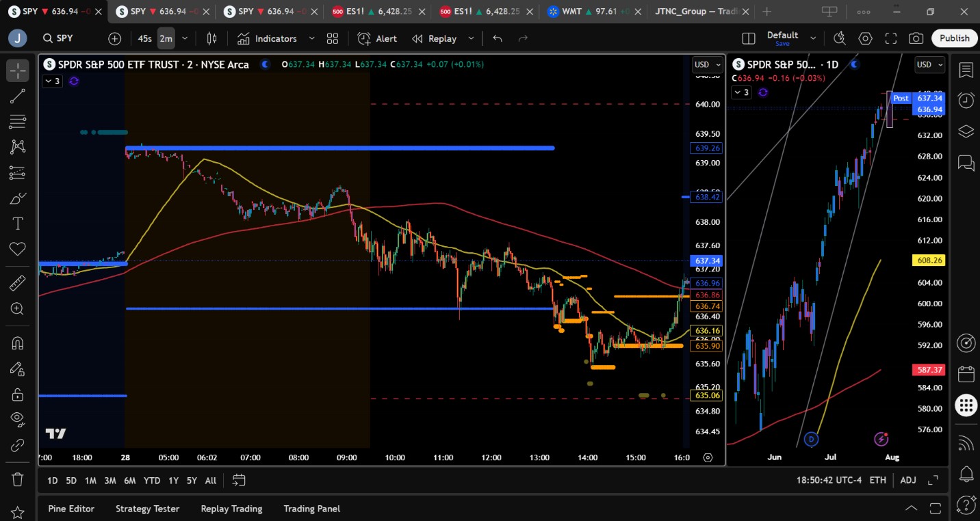Activate the zoom in magnifier tool
Viewport: 980px width, 521px height.
click(x=18, y=309)
